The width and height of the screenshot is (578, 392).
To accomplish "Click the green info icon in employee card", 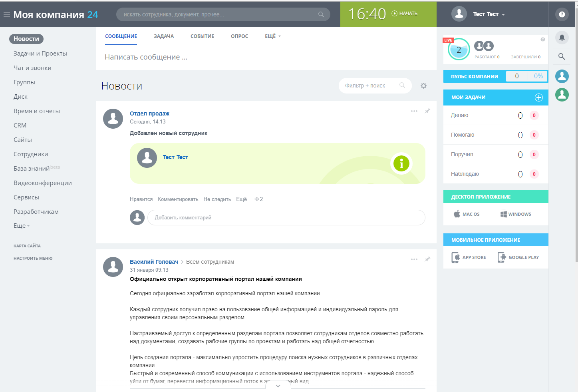I will [x=401, y=163].
